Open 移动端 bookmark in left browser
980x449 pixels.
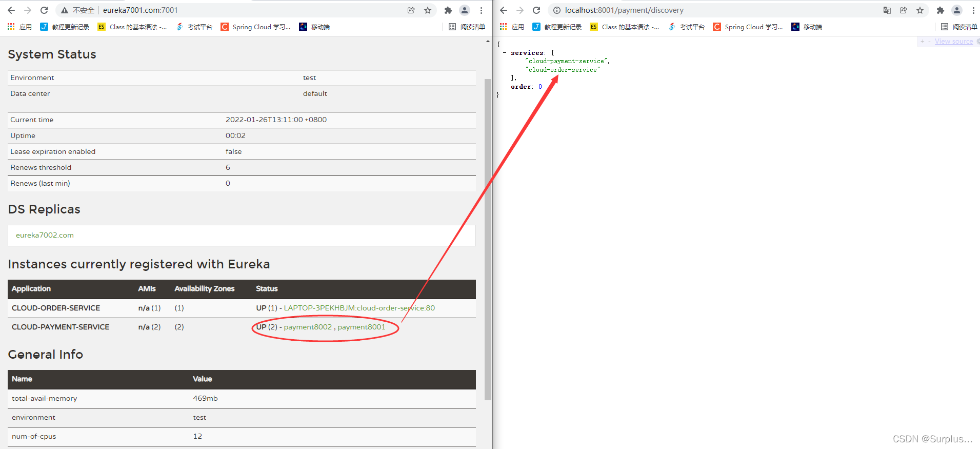314,27
